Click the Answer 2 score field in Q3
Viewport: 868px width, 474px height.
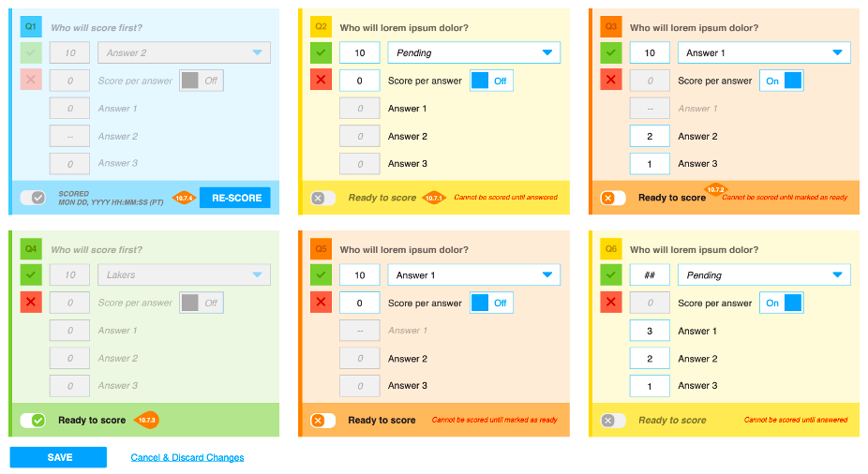pyautogui.click(x=650, y=137)
